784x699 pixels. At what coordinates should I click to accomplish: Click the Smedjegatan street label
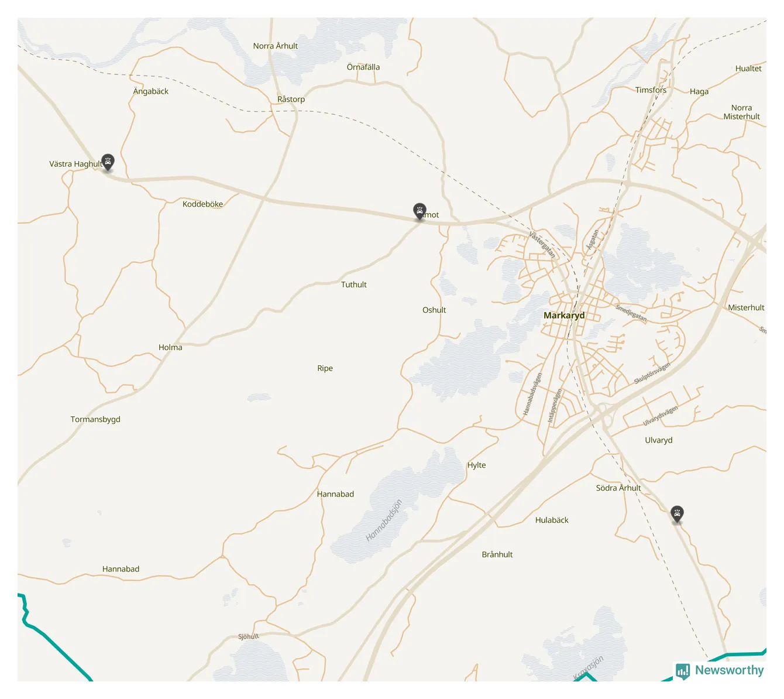tap(631, 313)
